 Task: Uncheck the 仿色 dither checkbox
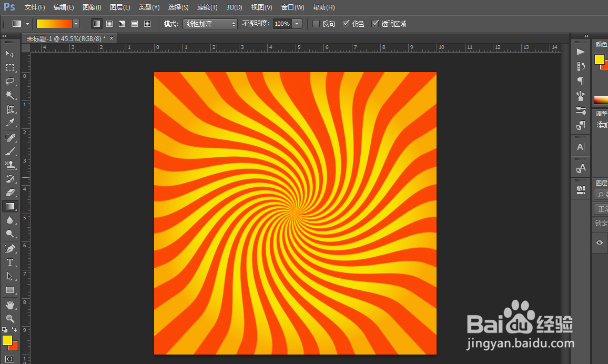click(x=346, y=24)
